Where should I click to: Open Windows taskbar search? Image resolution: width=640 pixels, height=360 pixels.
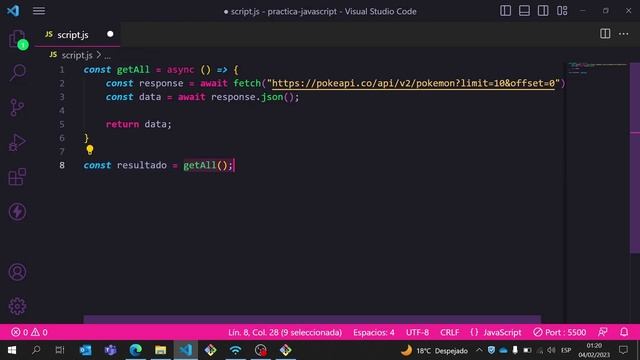click(x=36, y=350)
